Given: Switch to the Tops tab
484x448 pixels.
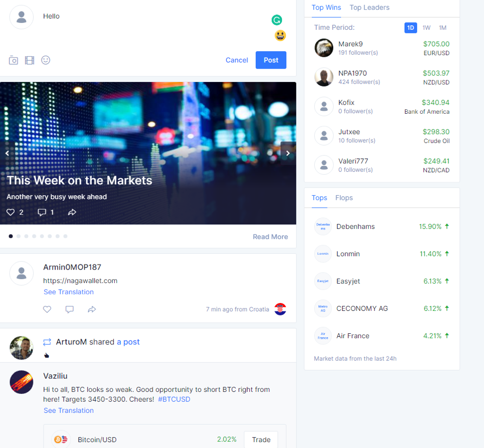Looking at the screenshot, I should pyautogui.click(x=319, y=198).
